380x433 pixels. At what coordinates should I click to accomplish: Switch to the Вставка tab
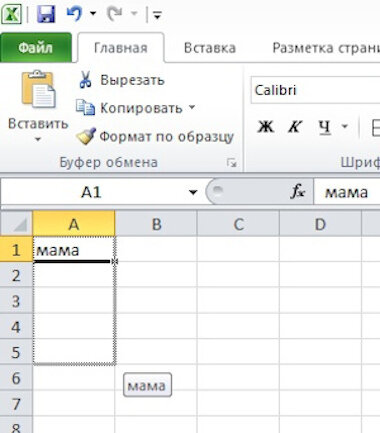[x=210, y=48]
